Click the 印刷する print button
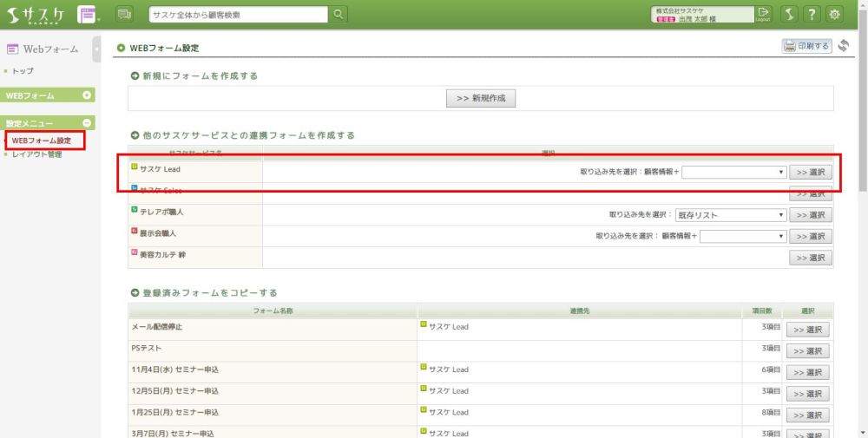 point(807,46)
